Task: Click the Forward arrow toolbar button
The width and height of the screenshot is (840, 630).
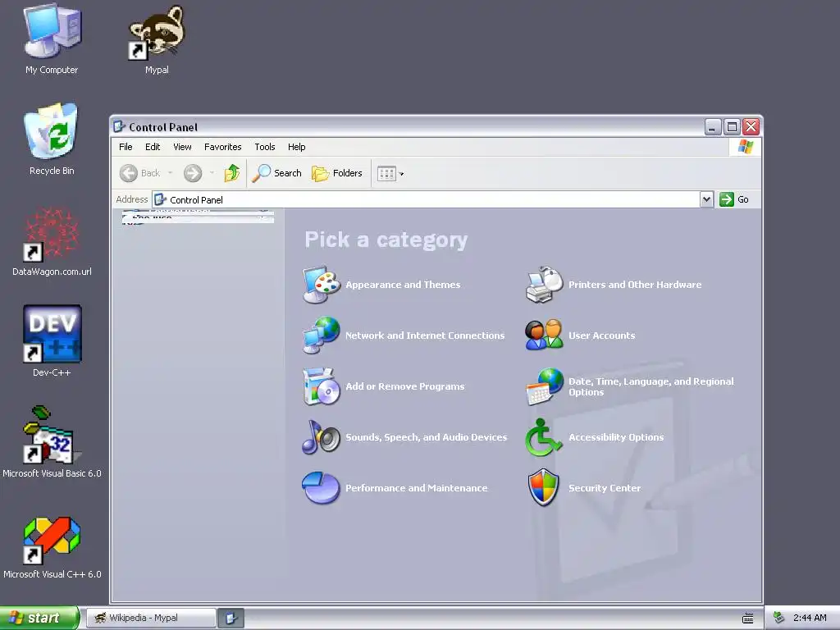Action: (x=193, y=173)
